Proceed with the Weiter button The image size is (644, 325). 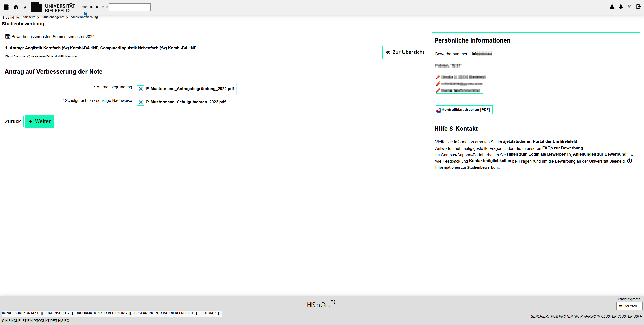click(39, 121)
